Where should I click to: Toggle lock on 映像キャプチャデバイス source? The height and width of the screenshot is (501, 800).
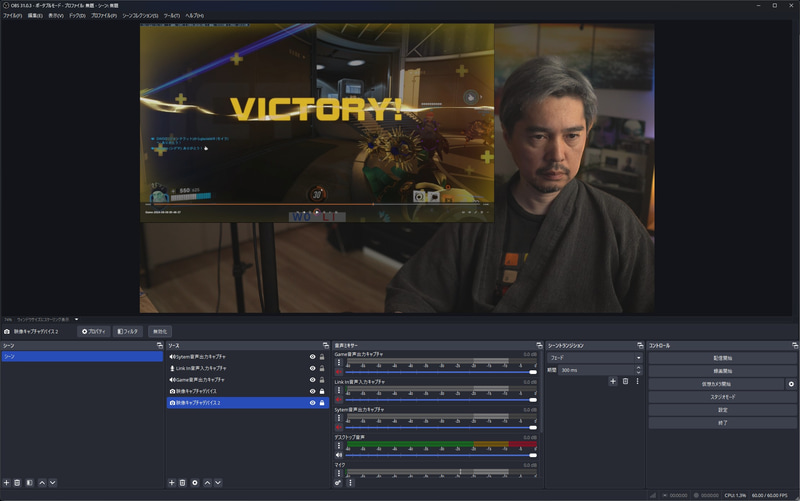click(322, 391)
